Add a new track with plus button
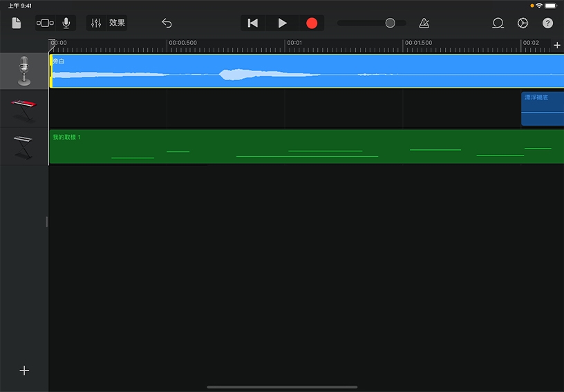Image resolution: width=564 pixels, height=392 pixels. (x=24, y=371)
